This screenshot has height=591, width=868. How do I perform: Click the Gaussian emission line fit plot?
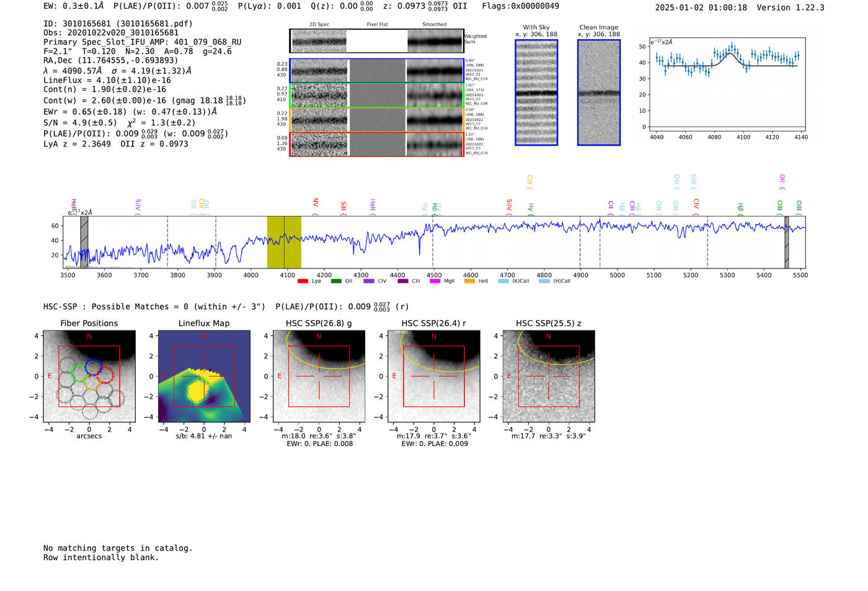tap(727, 85)
